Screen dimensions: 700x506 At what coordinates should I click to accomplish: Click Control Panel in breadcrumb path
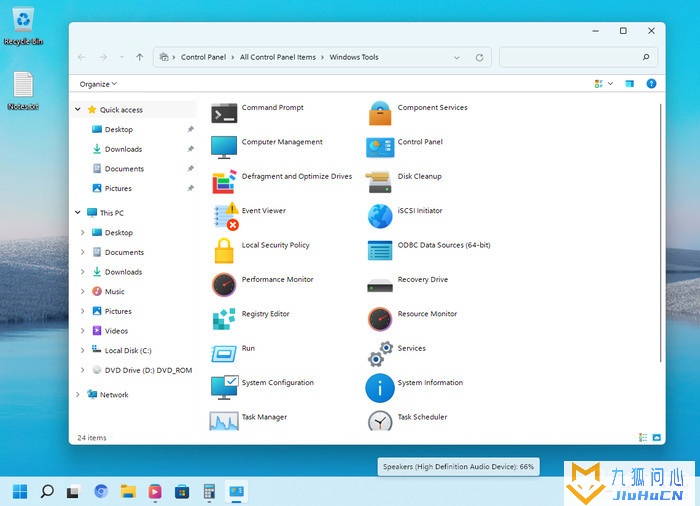click(x=203, y=57)
